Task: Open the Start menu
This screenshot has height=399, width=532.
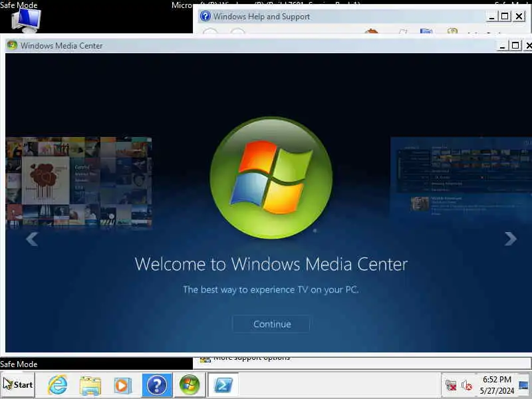Action: [x=18, y=385]
